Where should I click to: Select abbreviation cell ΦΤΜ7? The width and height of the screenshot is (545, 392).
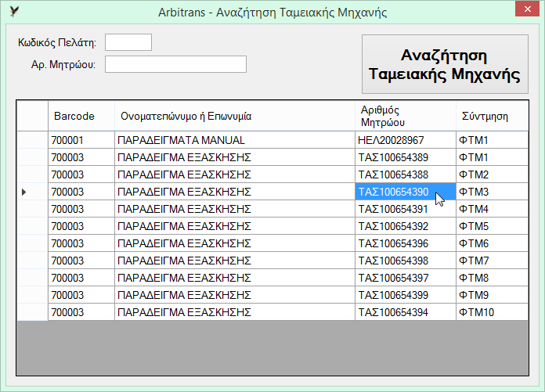[492, 261]
